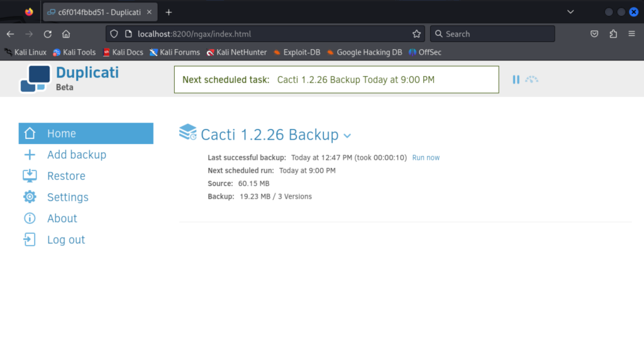Click the Run now link
This screenshot has width=644, height=361.
coord(426,158)
